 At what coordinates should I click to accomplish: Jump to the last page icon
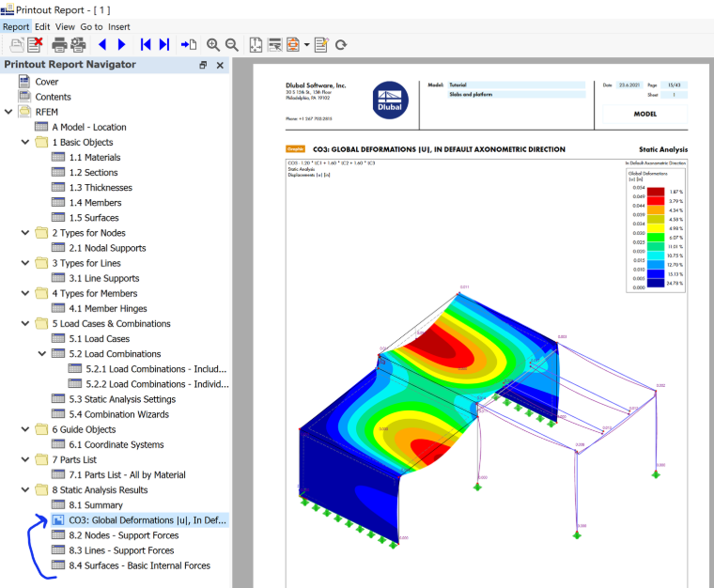pos(164,44)
